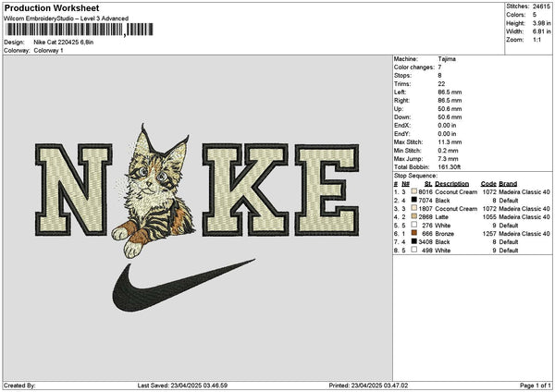Click the Coconut Cream swatch in stop row 1

pyautogui.click(x=413, y=191)
